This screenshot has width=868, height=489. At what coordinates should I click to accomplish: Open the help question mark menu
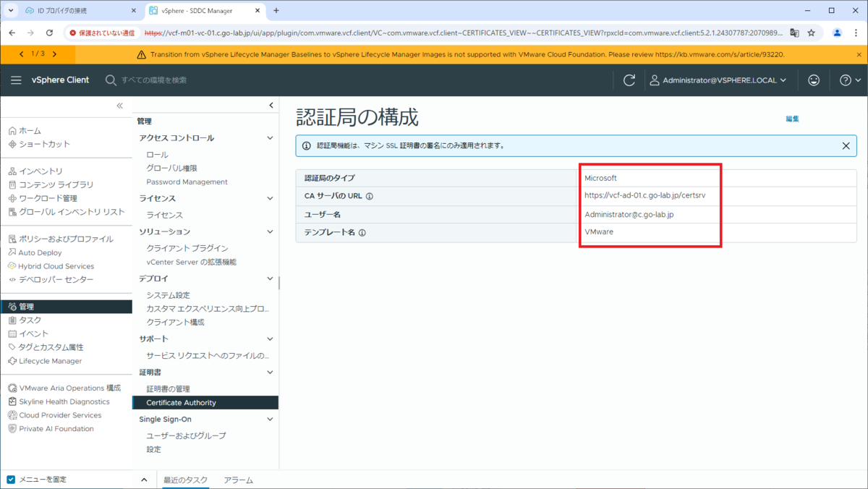pyautogui.click(x=850, y=80)
